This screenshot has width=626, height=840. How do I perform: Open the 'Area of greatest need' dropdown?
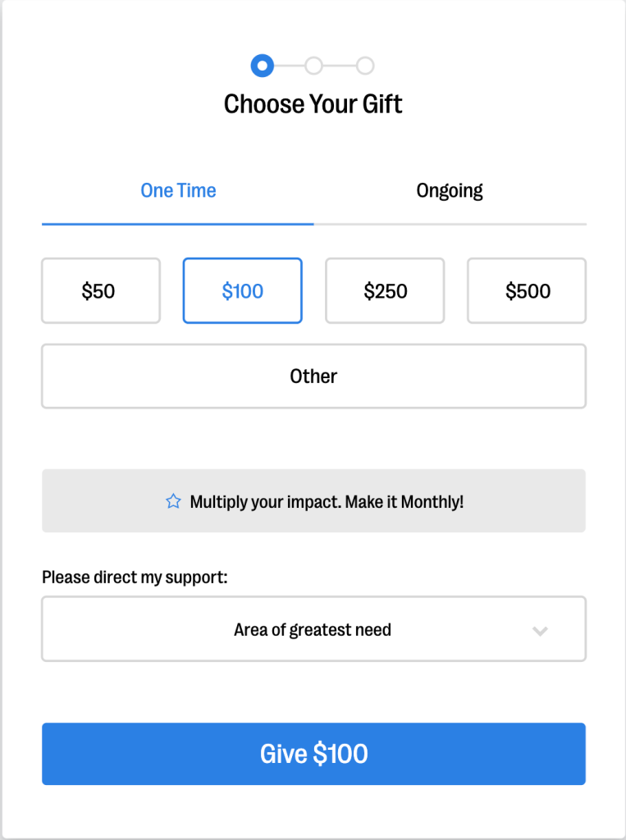tap(313, 629)
